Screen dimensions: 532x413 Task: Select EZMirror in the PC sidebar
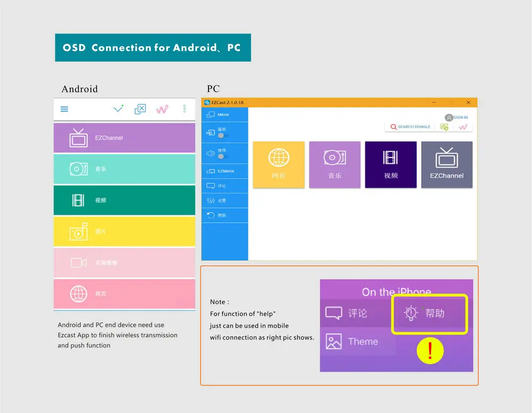225,171
